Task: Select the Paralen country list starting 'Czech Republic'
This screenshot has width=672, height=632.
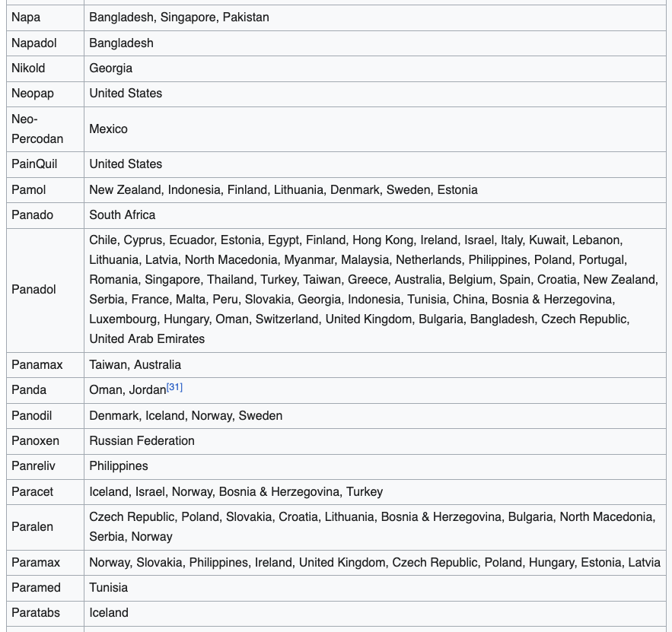Action: click(372, 527)
